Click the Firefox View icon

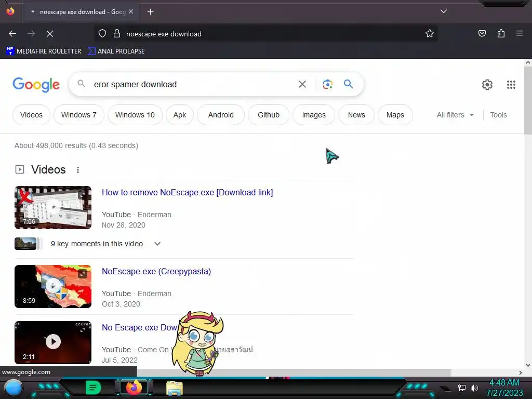[x=10, y=11]
